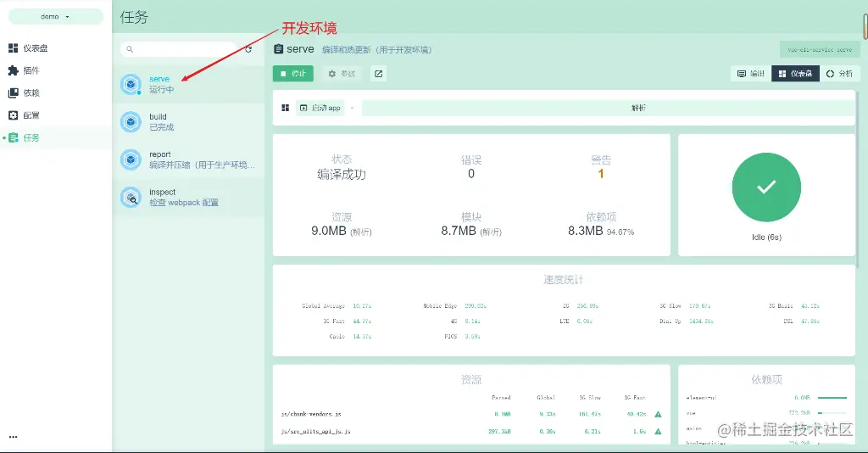Open the more options ellipsis menu
This screenshot has height=453, width=868.
[x=14, y=436]
